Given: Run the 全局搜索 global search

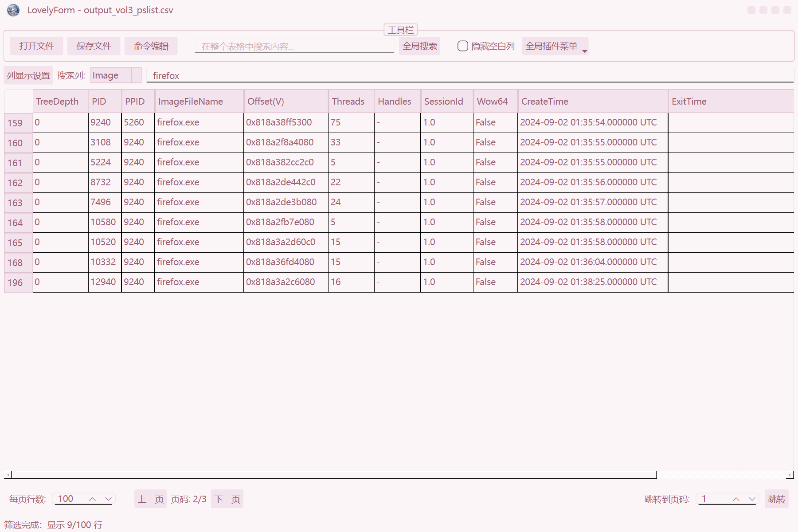Looking at the screenshot, I should pos(419,46).
